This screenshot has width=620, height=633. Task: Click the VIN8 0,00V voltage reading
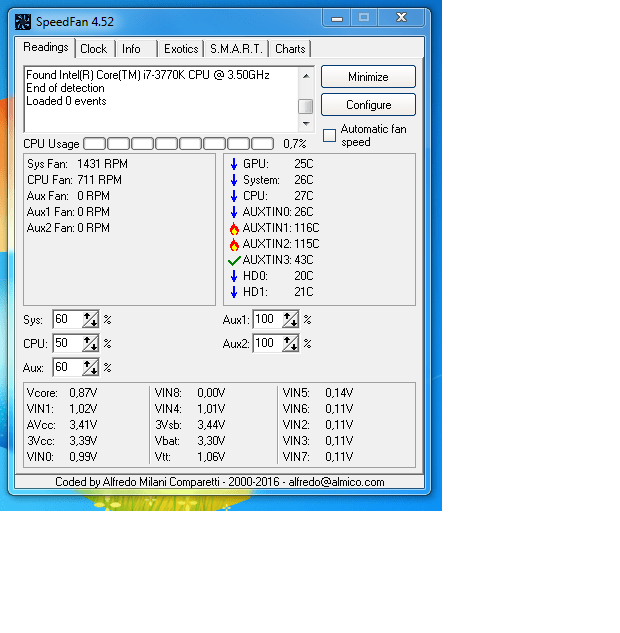(190, 393)
